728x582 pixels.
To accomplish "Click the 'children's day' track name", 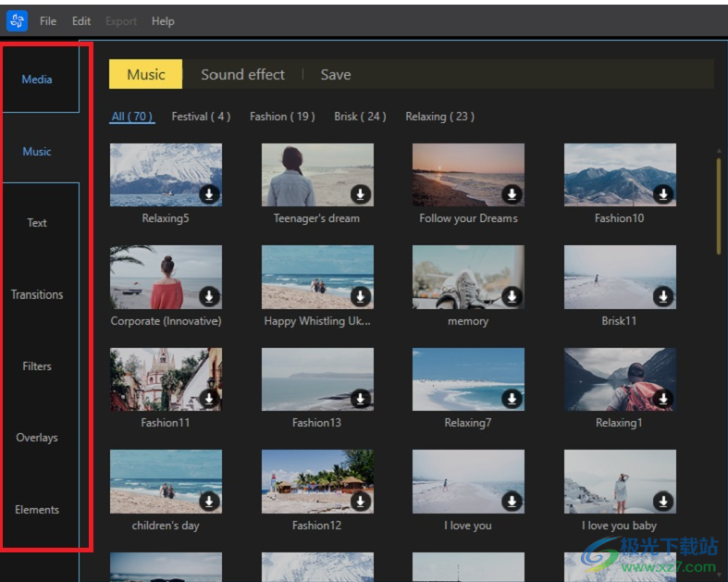I will coord(166,526).
